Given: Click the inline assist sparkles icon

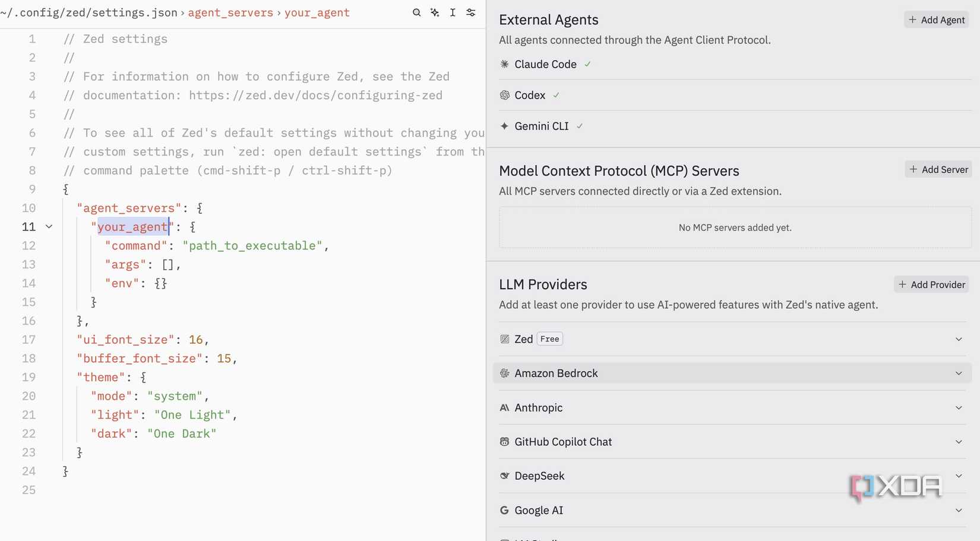Looking at the screenshot, I should [x=435, y=12].
